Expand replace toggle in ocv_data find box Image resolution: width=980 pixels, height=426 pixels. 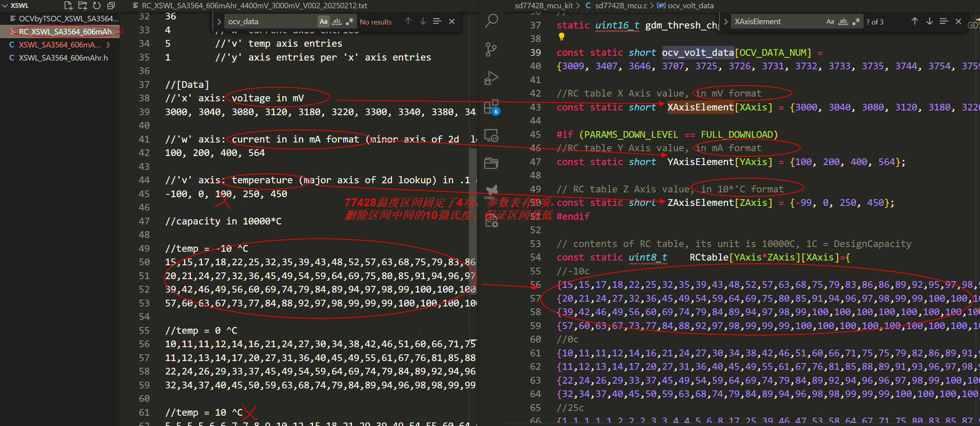coord(219,22)
